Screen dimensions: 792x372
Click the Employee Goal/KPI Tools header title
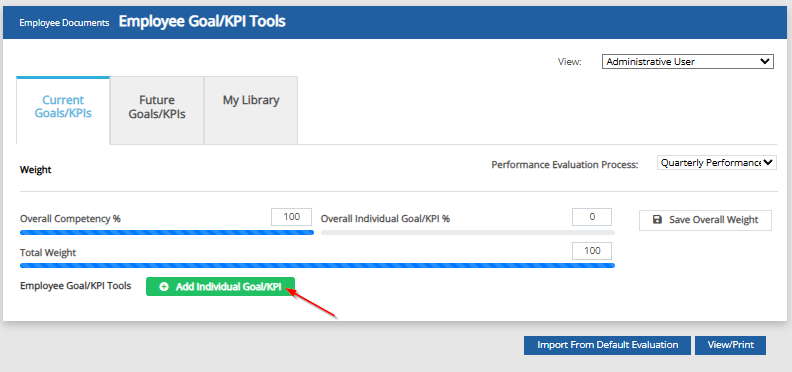(202, 22)
